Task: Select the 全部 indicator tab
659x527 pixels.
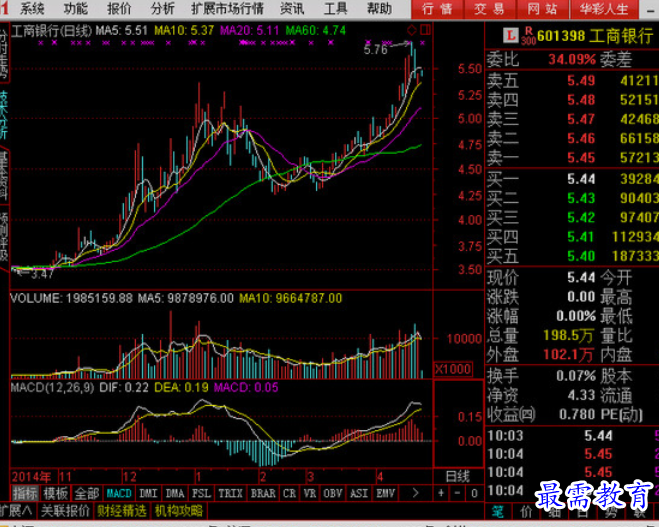Action: pyautogui.click(x=87, y=493)
